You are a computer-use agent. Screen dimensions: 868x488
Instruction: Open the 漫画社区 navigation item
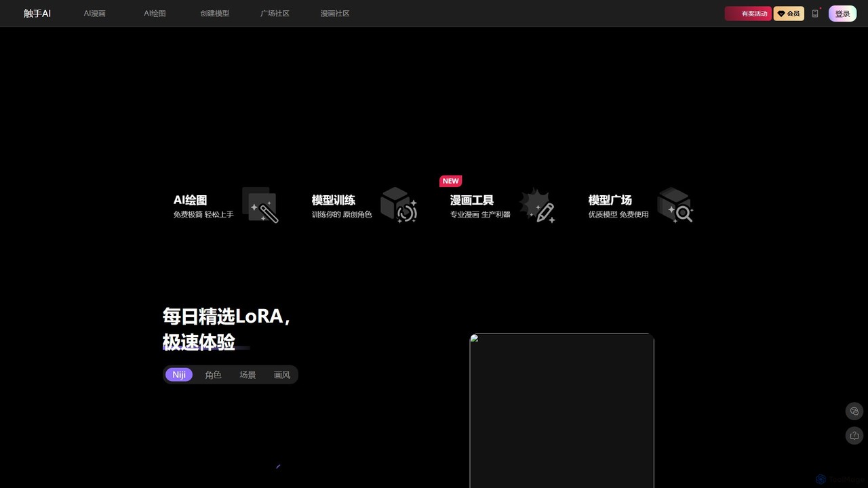pyautogui.click(x=335, y=14)
